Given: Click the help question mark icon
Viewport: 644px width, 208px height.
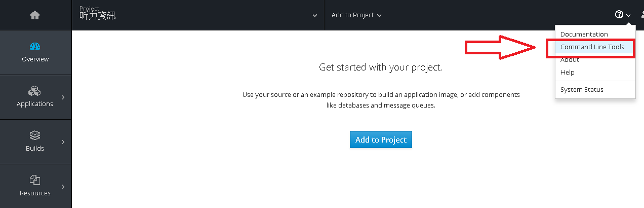Looking at the screenshot, I should click(619, 15).
